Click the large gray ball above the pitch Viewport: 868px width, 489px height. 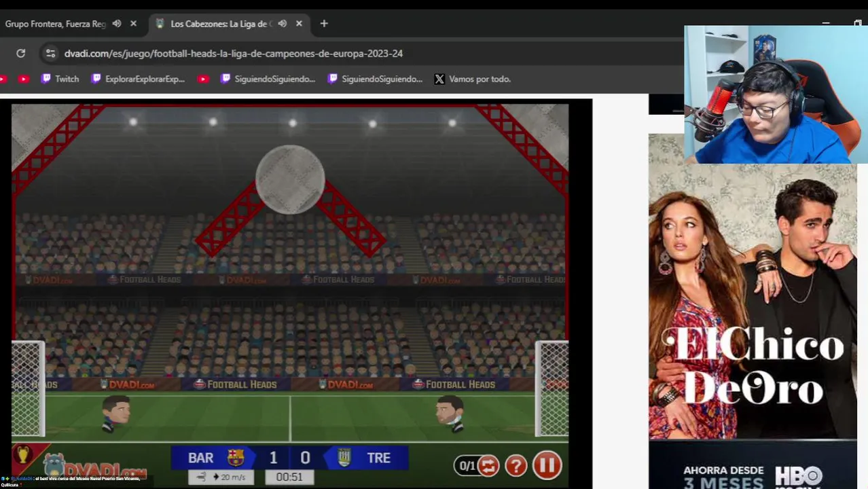(x=290, y=179)
